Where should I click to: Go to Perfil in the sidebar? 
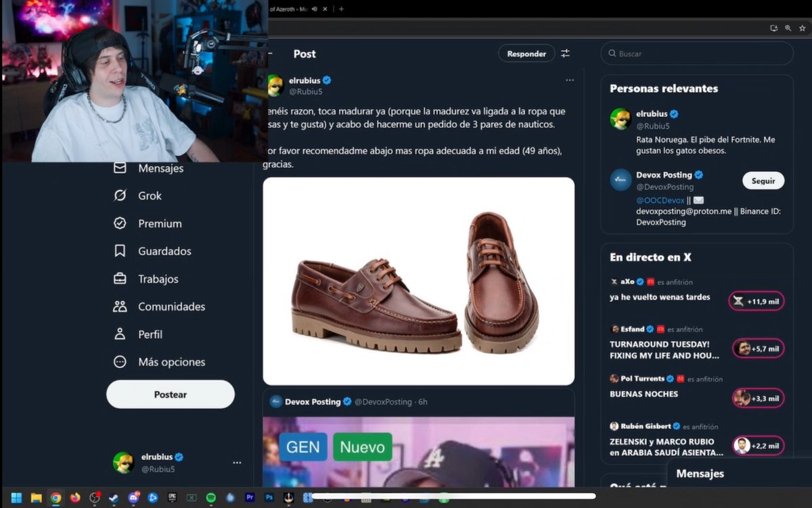click(x=138, y=334)
